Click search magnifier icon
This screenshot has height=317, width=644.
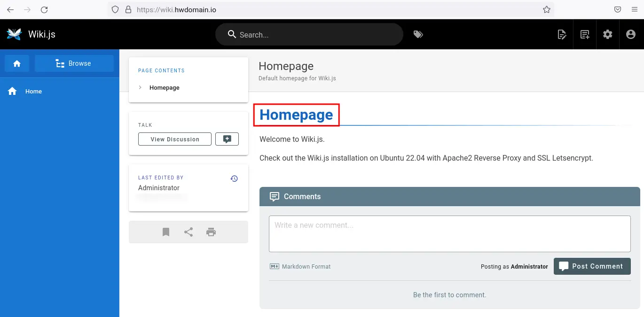pyautogui.click(x=231, y=34)
